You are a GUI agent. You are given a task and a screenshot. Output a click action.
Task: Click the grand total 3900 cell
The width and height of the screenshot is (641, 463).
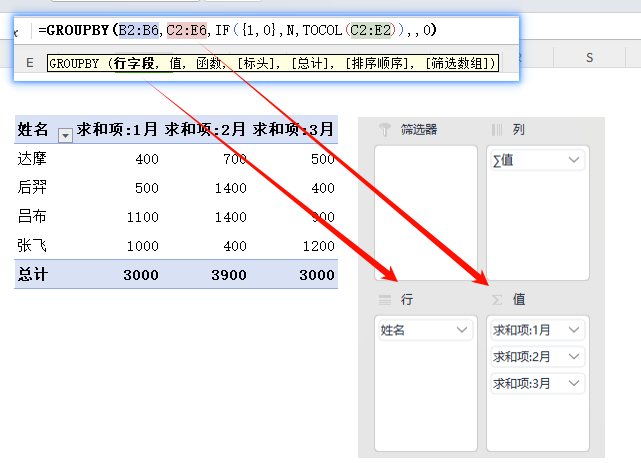tap(229, 275)
